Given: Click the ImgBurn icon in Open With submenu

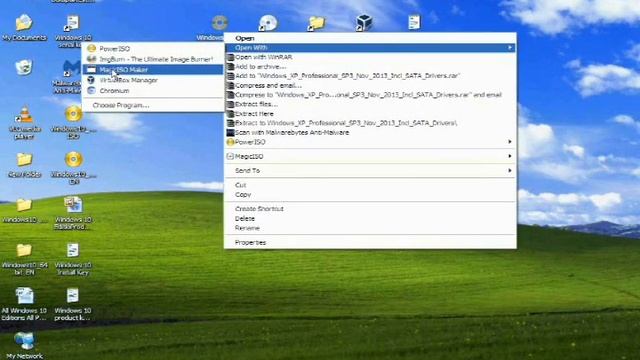Looking at the screenshot, I should [91, 59].
